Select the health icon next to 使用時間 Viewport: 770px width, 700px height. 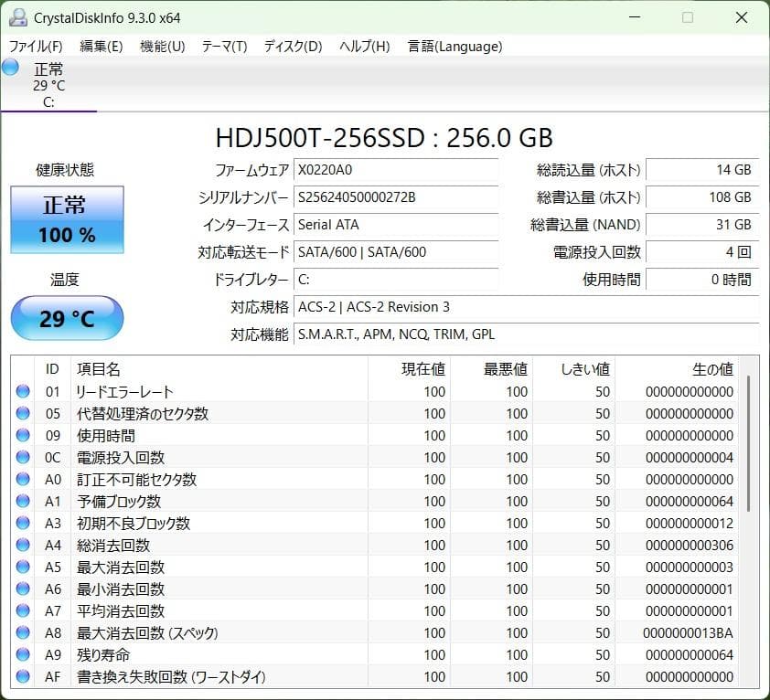(23, 435)
